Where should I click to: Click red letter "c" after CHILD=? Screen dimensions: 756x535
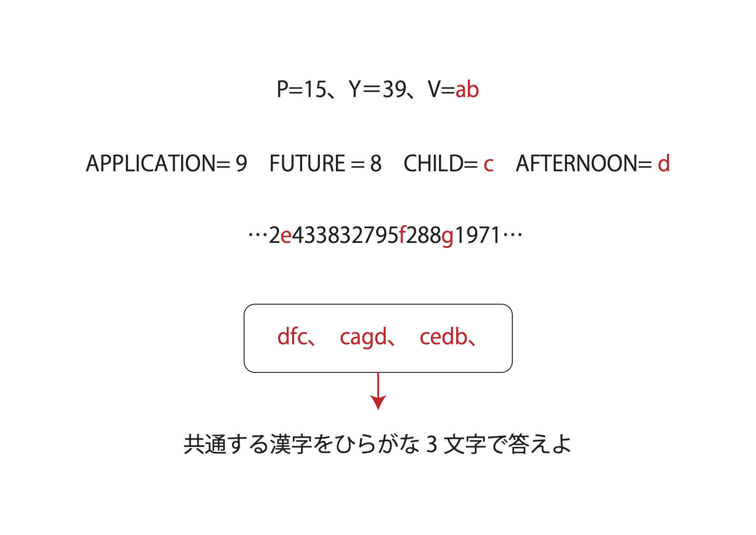(x=488, y=164)
